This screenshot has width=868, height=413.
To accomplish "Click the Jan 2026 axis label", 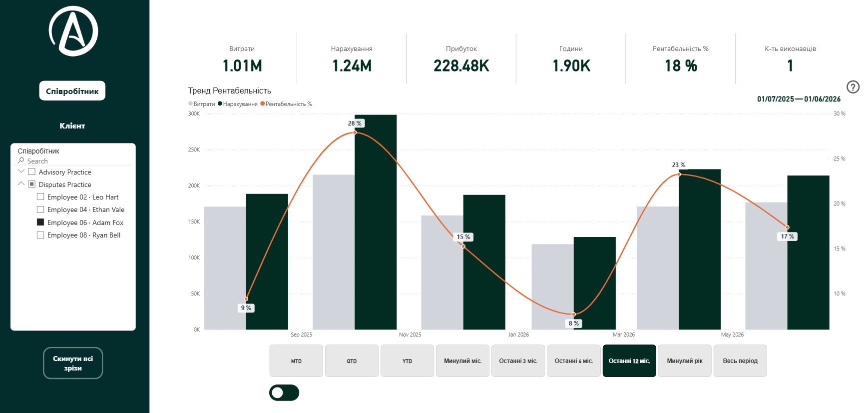I will [518, 334].
